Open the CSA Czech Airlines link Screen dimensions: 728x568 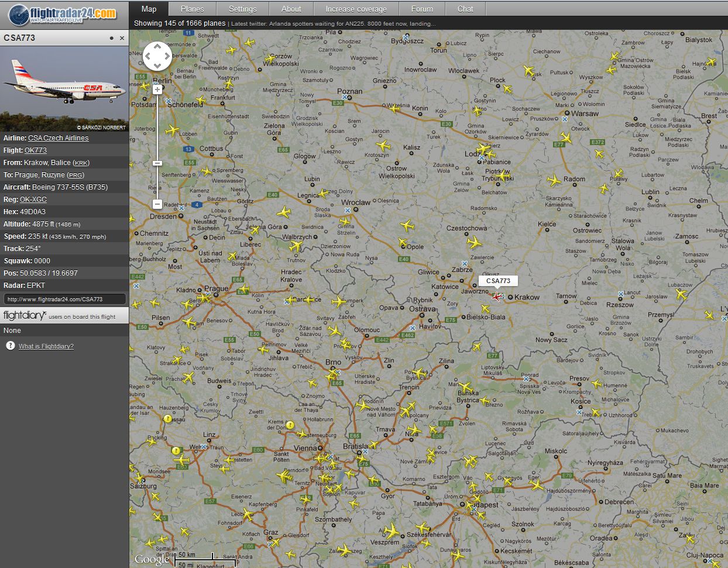click(x=59, y=138)
